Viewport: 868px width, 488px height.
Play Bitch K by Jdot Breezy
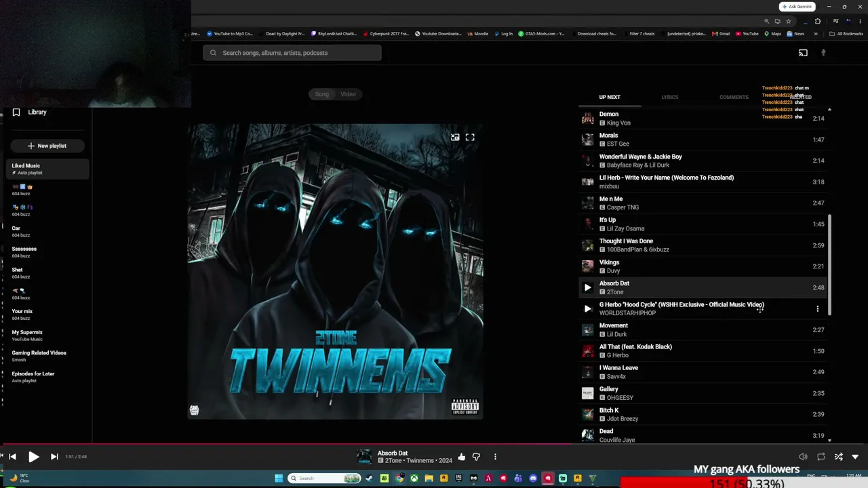tap(703, 414)
